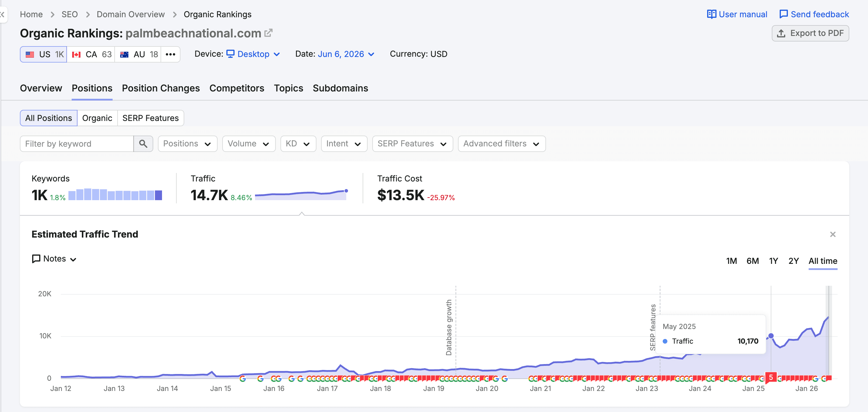Screen dimensions: 868x412
Task: Click the User manual link text
Action: click(743, 15)
